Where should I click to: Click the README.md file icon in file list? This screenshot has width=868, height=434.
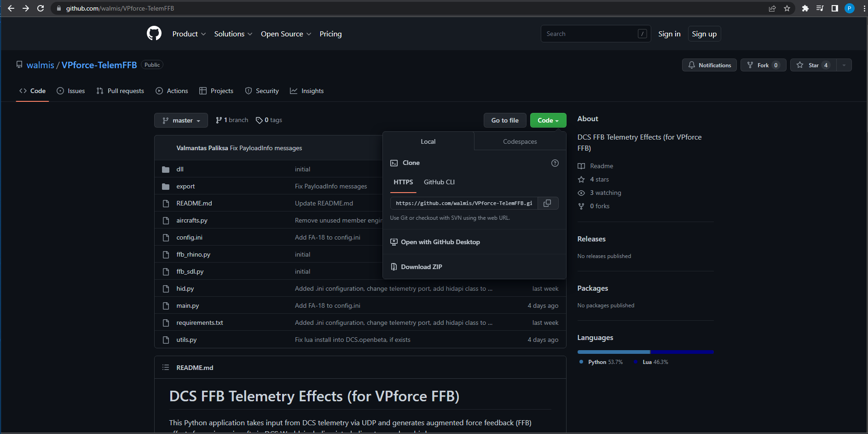click(x=166, y=204)
